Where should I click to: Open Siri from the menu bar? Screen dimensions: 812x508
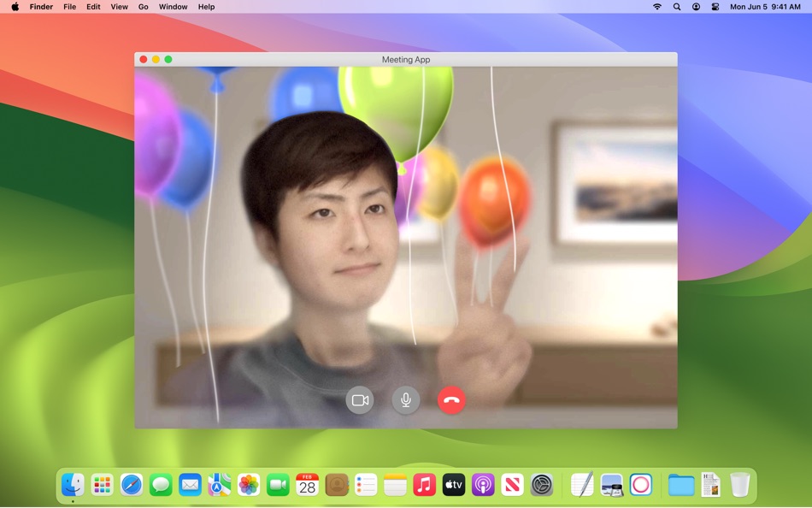point(696,7)
